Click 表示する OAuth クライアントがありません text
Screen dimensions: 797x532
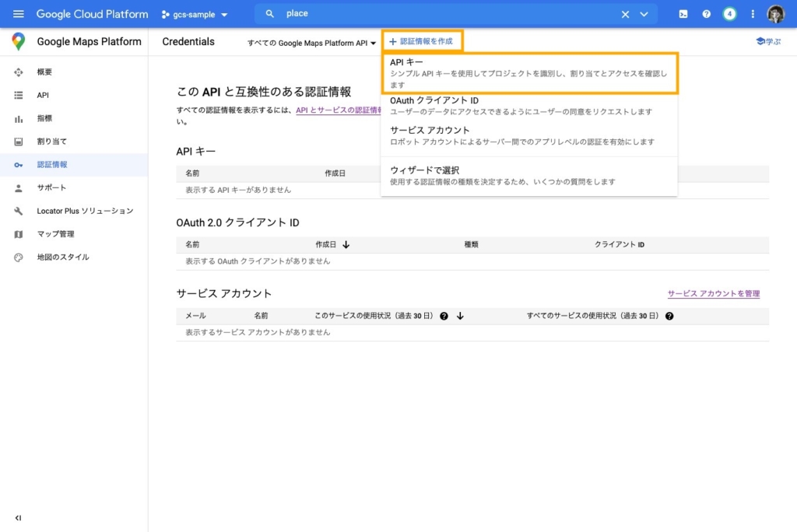click(x=258, y=261)
